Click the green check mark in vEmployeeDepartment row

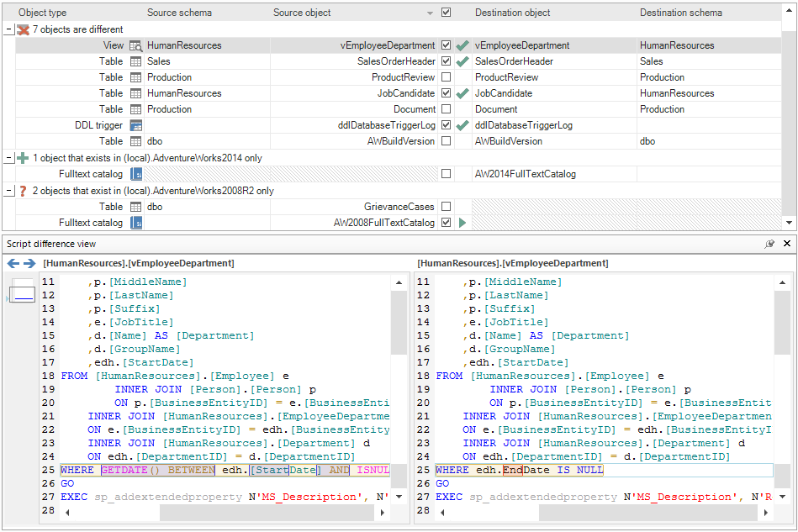[x=462, y=45]
